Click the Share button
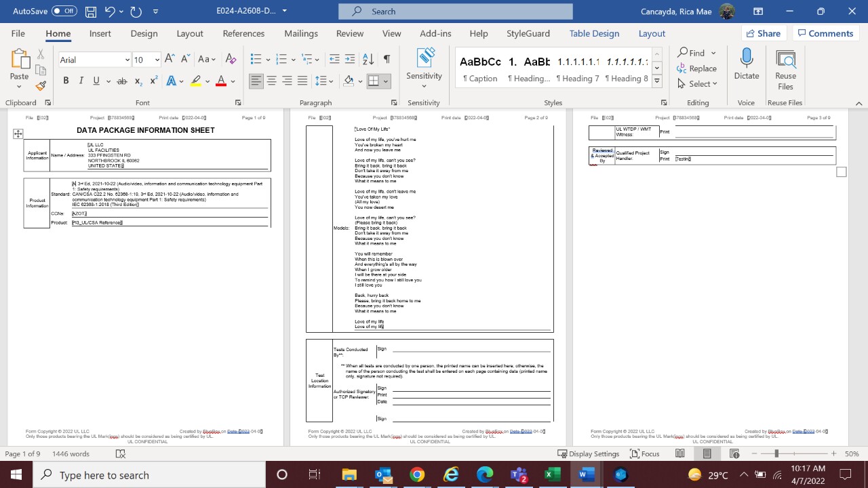 763,33
